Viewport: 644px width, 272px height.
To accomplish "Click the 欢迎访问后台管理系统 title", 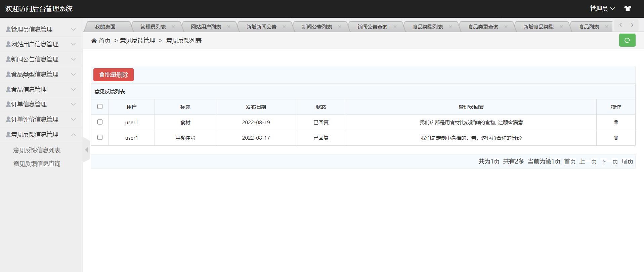I will [39, 9].
